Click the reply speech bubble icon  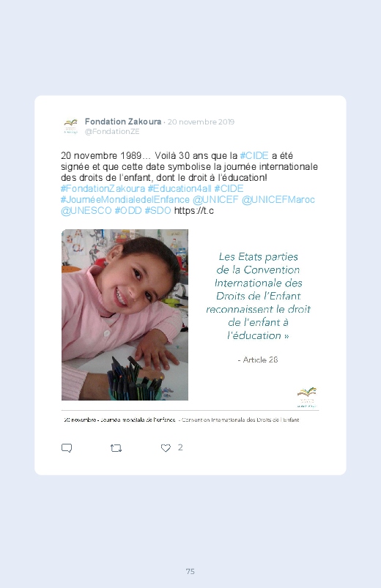(x=67, y=448)
